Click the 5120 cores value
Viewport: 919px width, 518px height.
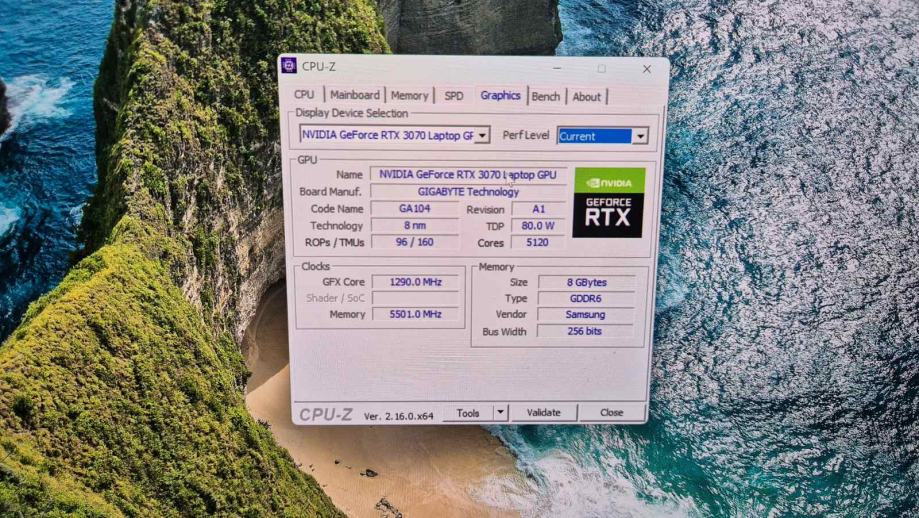pyautogui.click(x=538, y=242)
